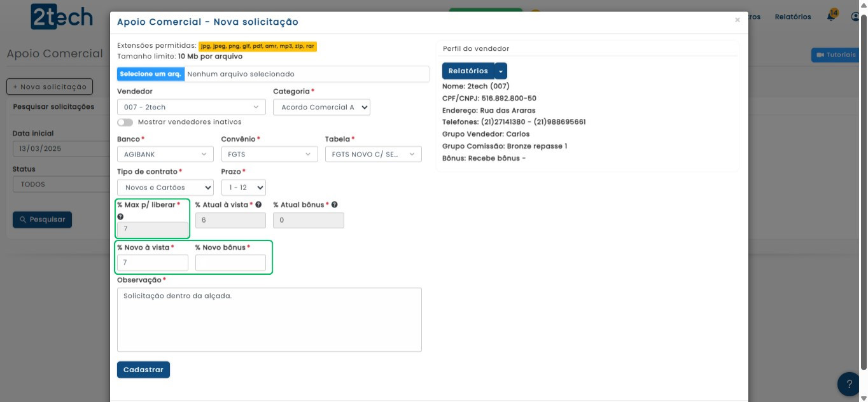The image size is (868, 402).
Task: Expand the Vendedor dropdown
Action: pos(192,107)
